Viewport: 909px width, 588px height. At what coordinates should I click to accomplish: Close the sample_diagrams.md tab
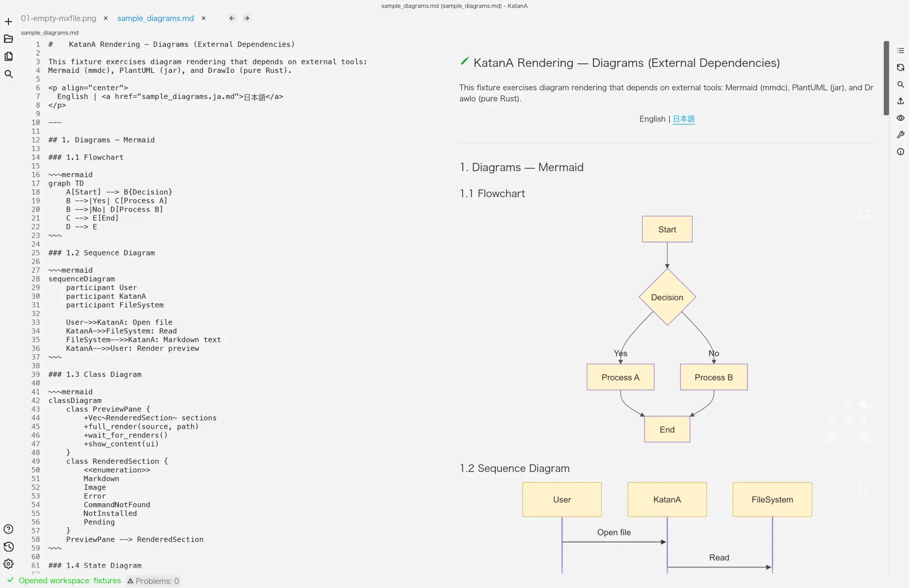point(204,18)
